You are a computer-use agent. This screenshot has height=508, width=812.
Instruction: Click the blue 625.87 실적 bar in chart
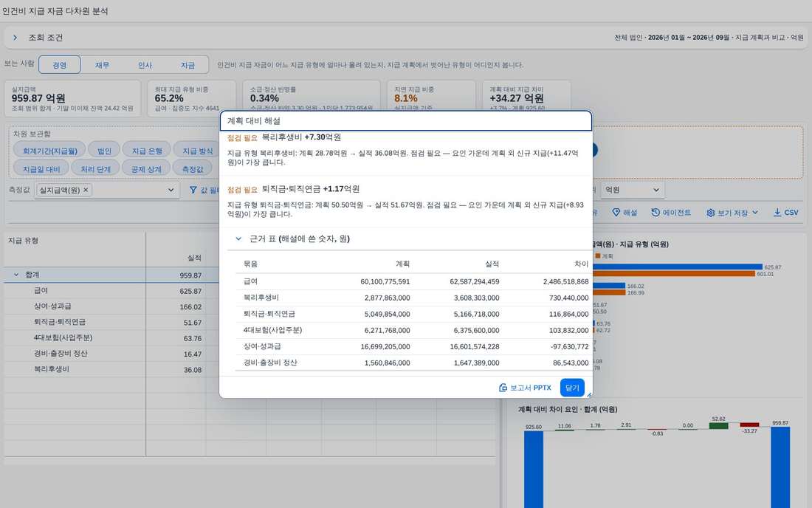pyautogui.click(x=678, y=267)
